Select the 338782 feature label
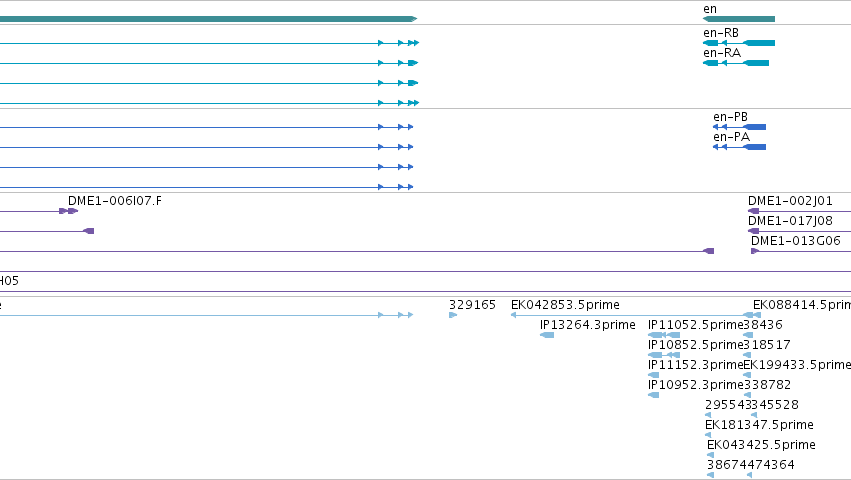 [767, 386]
